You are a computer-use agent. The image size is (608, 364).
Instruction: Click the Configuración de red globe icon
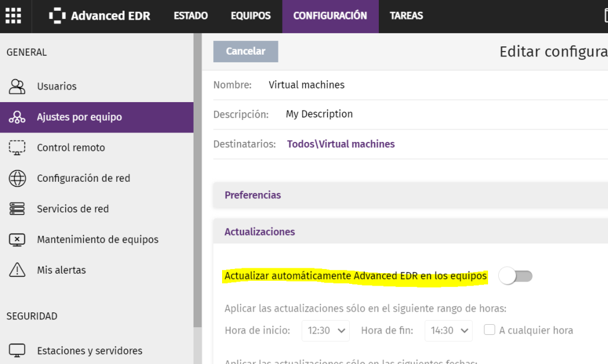tap(17, 178)
